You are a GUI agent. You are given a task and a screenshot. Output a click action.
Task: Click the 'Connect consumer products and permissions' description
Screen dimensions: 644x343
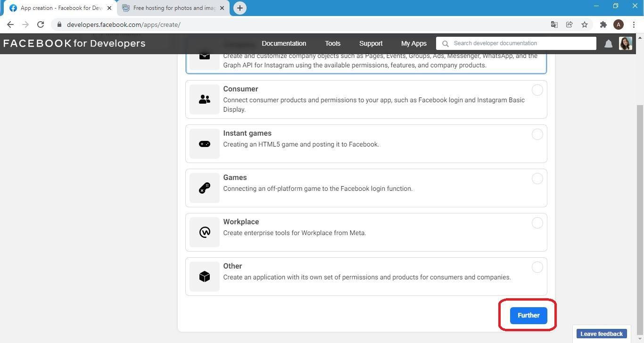pyautogui.click(x=374, y=105)
